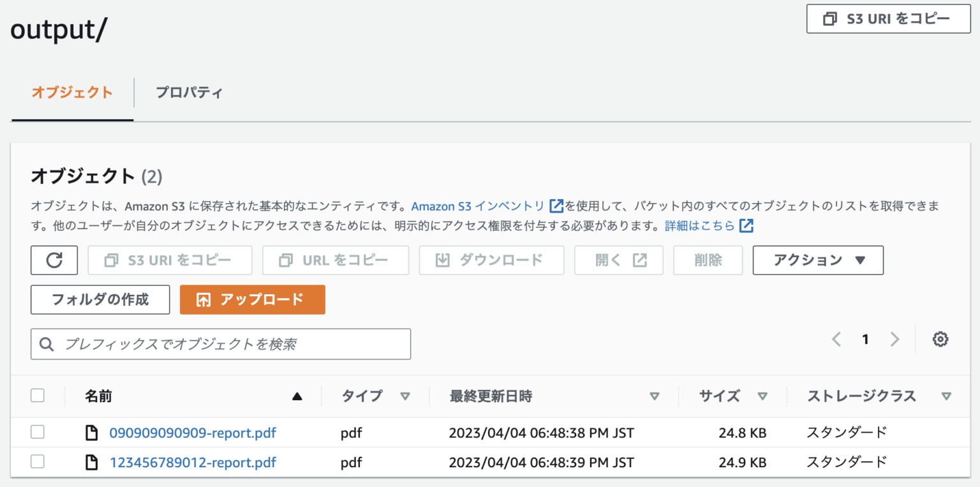Click the copy icon on S3 URI をコピー
980x487 pixels.
click(830, 19)
